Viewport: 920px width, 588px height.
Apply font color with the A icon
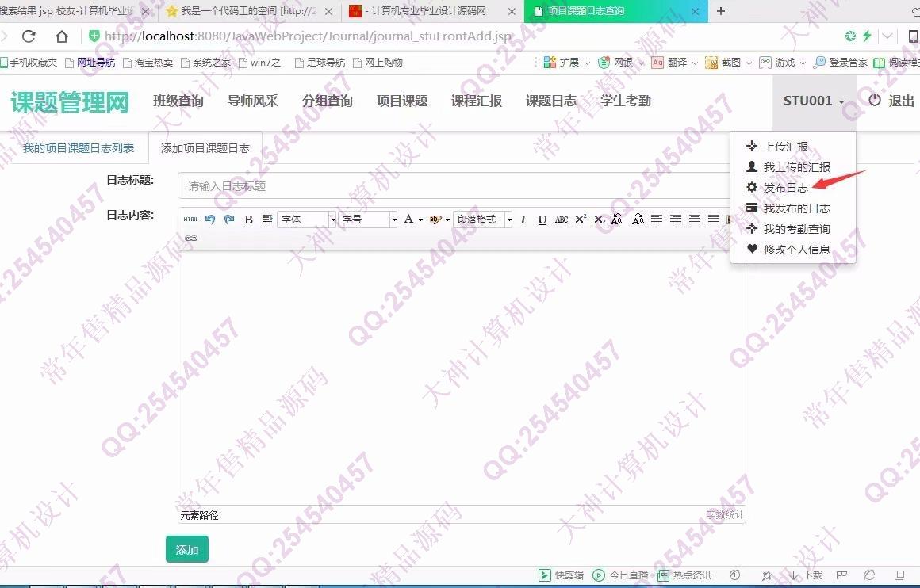point(409,220)
